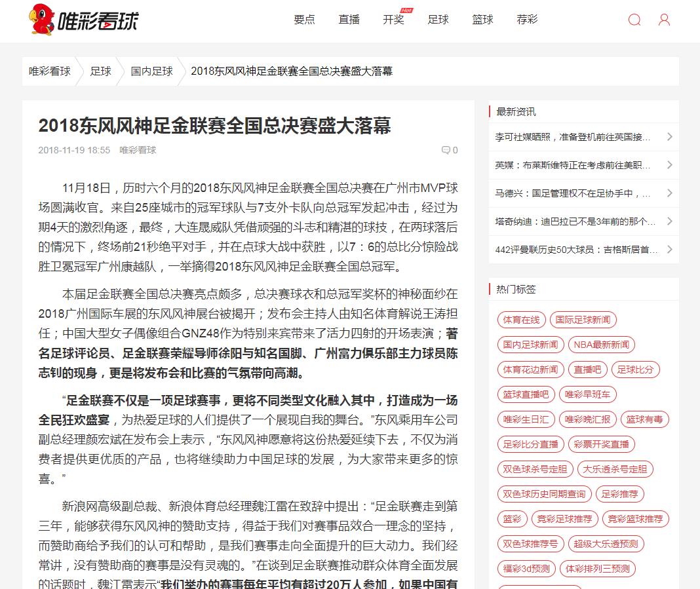Expand arrow beside 塔奇纳迪 news item
The image size is (700, 589).
pos(670,221)
